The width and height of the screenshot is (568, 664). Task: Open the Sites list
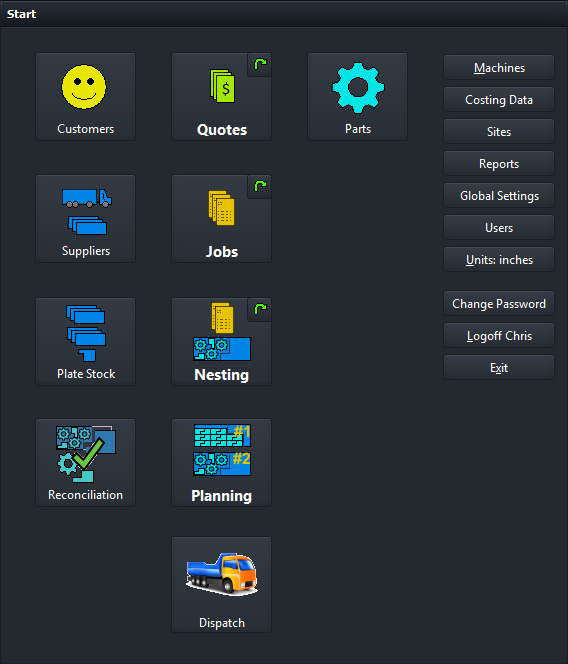499,131
